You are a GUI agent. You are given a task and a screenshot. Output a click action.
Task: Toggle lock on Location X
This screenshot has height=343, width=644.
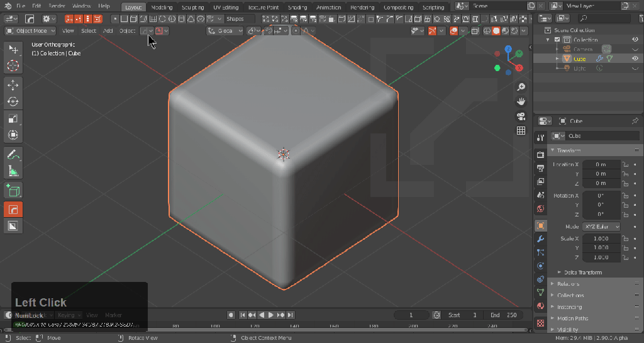tap(625, 164)
